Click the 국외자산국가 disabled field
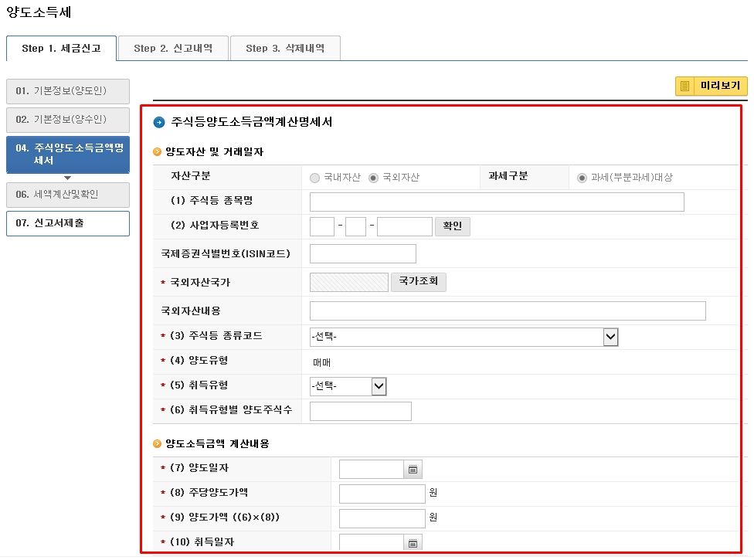754x560 pixels. (x=349, y=282)
